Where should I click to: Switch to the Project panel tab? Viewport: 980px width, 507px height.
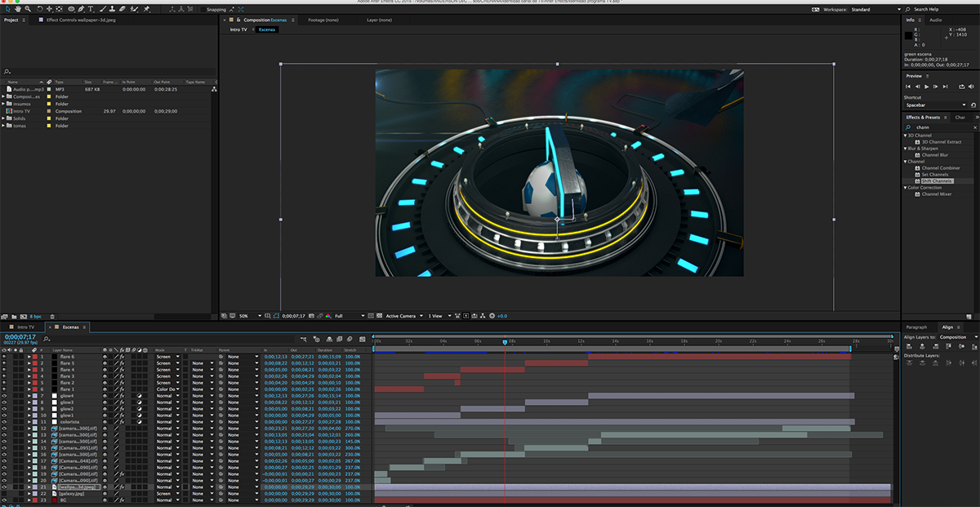click(11, 20)
